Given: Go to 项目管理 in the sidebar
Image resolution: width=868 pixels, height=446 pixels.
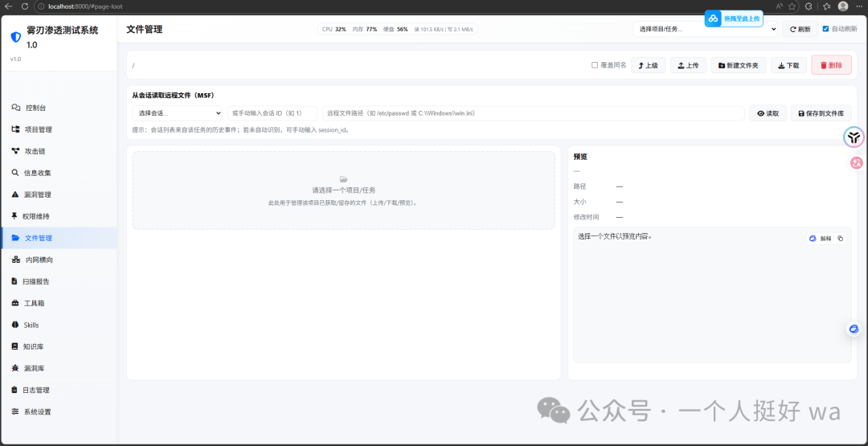Looking at the screenshot, I should [58, 129].
